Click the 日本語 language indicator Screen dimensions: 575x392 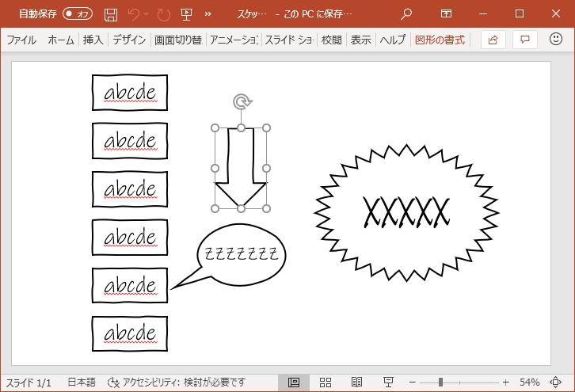coord(82,382)
